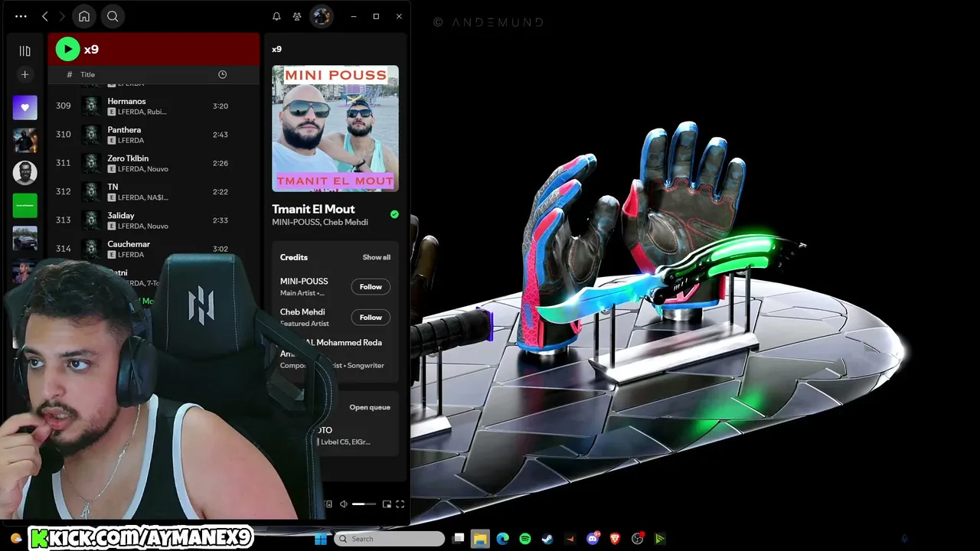The image size is (980, 551).
Task: Open Steam from the taskbar
Action: click(x=547, y=539)
